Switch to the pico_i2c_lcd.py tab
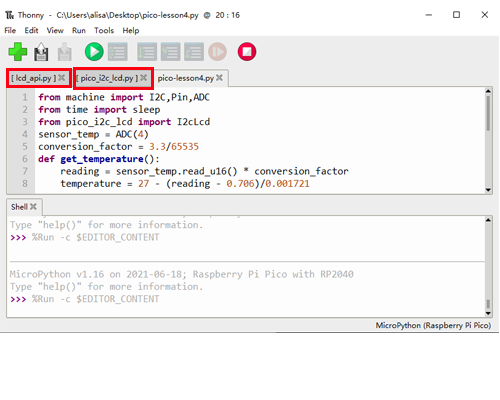 pos(107,78)
